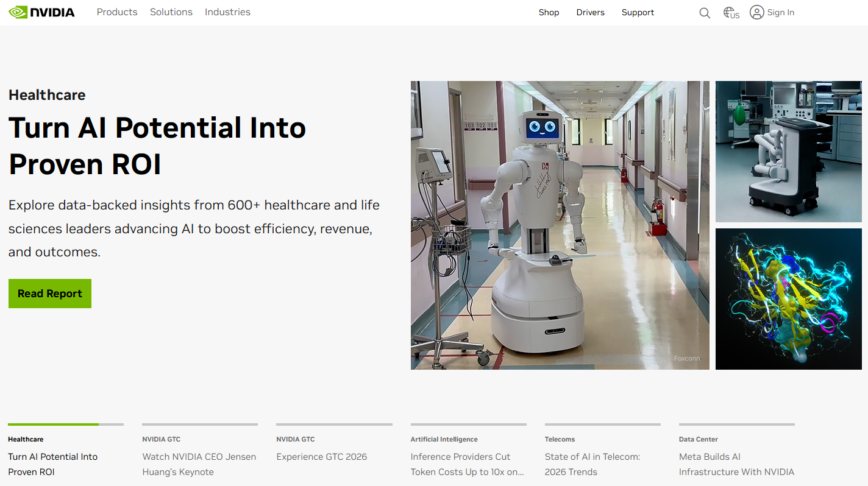
Task: Open the Support link
Action: [x=638, y=12]
